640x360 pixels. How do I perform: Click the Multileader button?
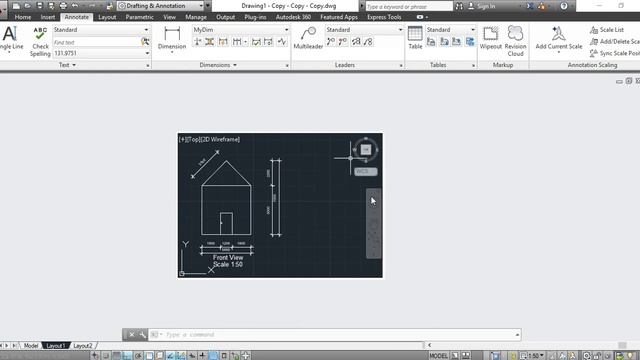click(x=308, y=38)
